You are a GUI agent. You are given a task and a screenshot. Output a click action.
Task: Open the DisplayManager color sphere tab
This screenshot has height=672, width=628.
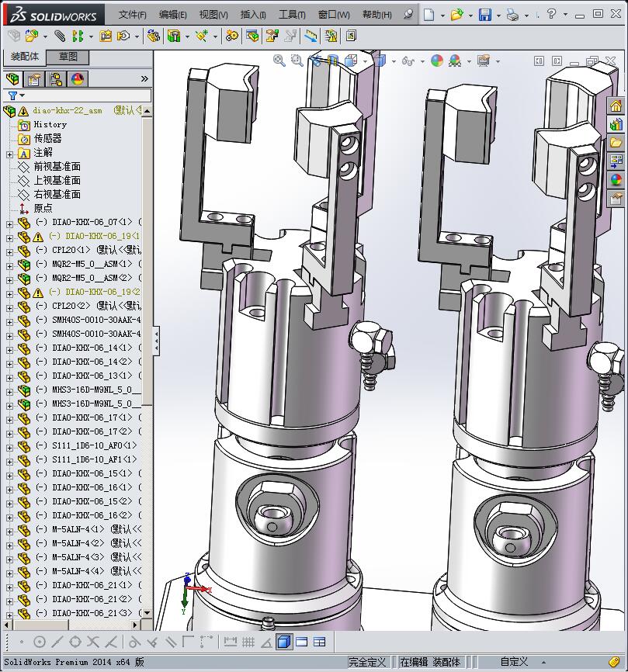78,79
